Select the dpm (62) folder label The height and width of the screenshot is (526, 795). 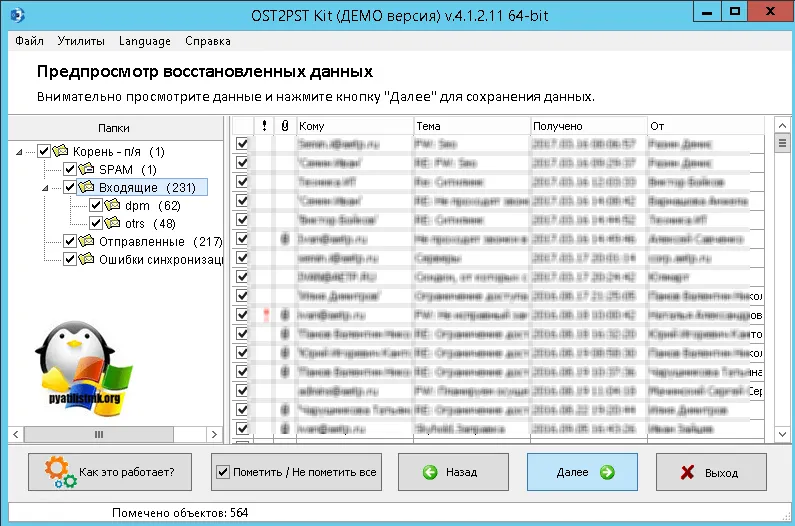[x=153, y=205]
